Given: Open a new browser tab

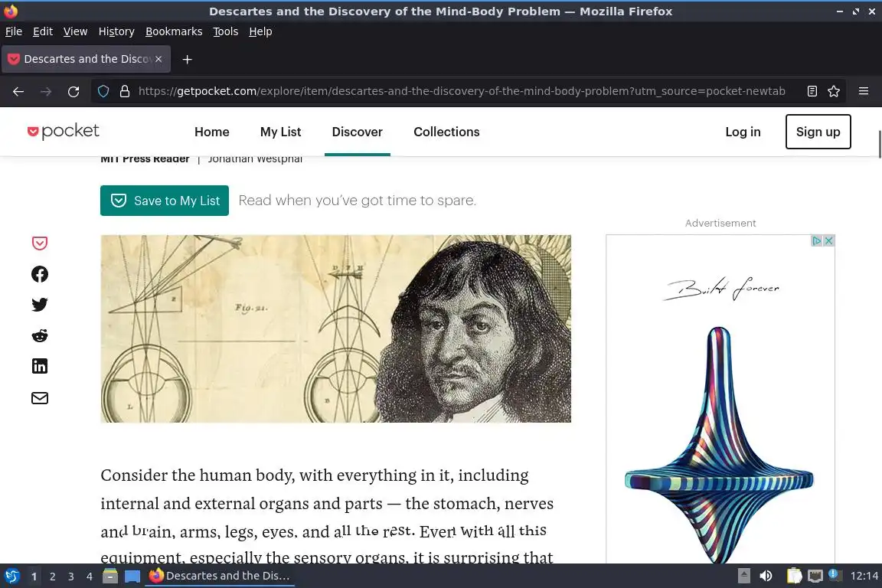Looking at the screenshot, I should (x=188, y=59).
